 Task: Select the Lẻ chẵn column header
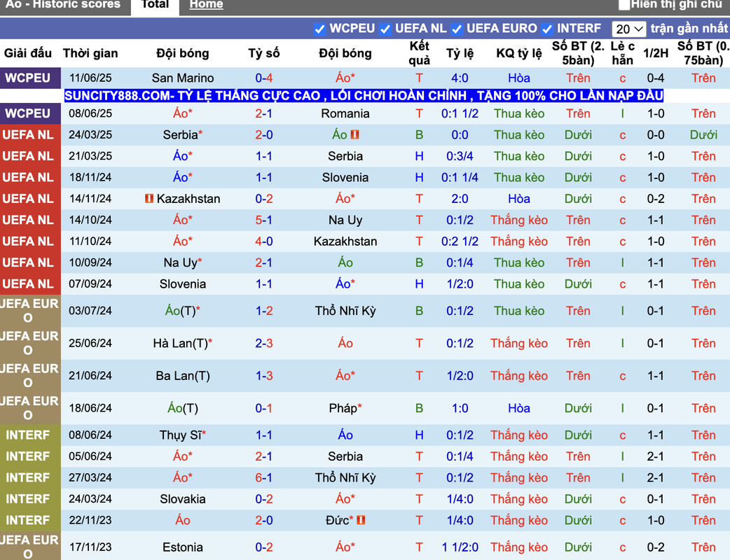[x=622, y=53]
